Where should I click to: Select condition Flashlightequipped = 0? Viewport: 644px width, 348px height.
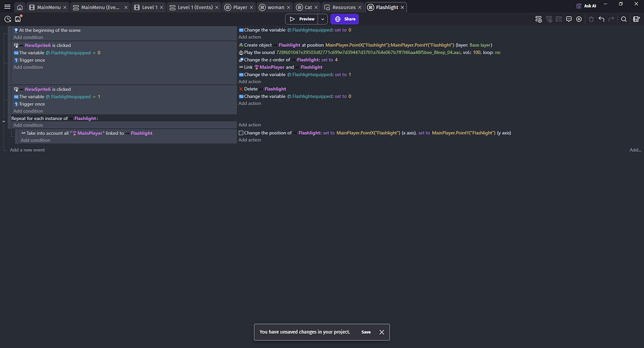coord(57,53)
